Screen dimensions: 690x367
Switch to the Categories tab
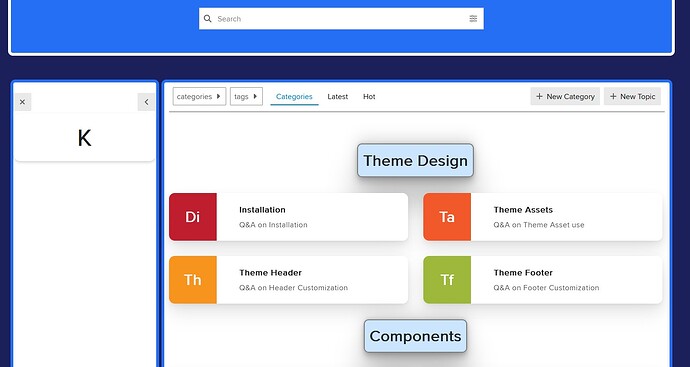click(294, 96)
